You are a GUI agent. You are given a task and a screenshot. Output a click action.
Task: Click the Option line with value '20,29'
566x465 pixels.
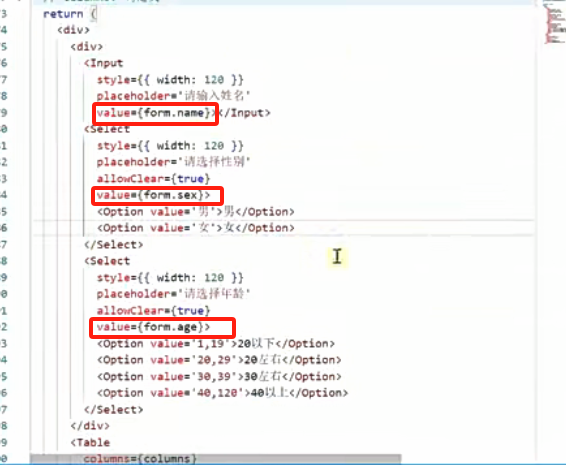(219, 360)
